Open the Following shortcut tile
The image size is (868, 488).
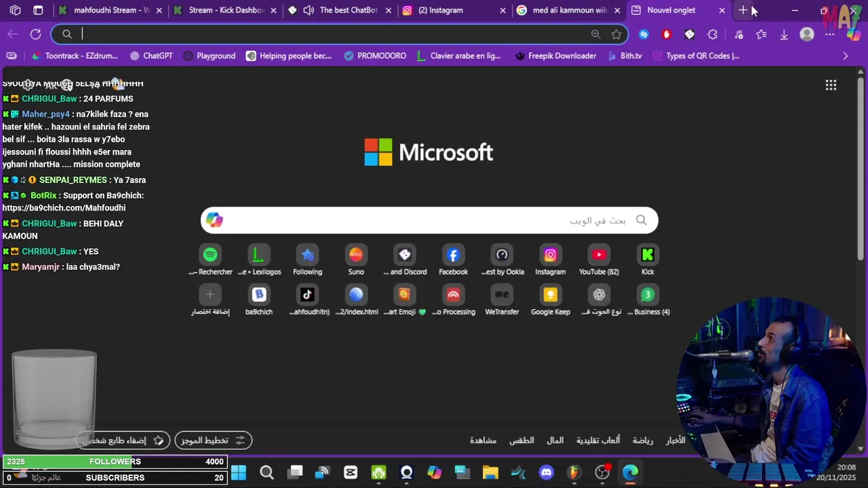[307, 260]
